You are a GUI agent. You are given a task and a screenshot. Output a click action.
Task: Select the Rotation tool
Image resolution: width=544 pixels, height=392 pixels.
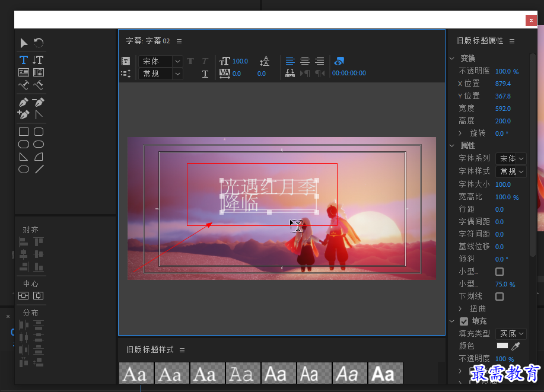pos(39,43)
